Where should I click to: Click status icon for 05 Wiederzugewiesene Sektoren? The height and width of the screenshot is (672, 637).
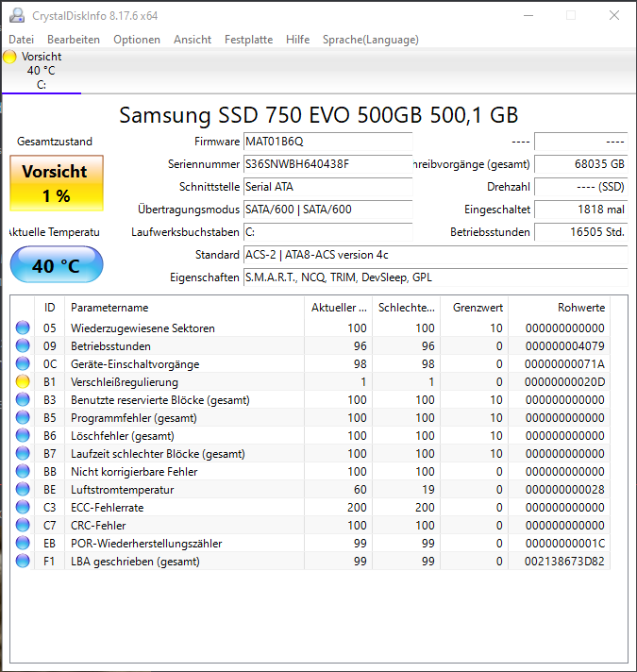coord(23,328)
